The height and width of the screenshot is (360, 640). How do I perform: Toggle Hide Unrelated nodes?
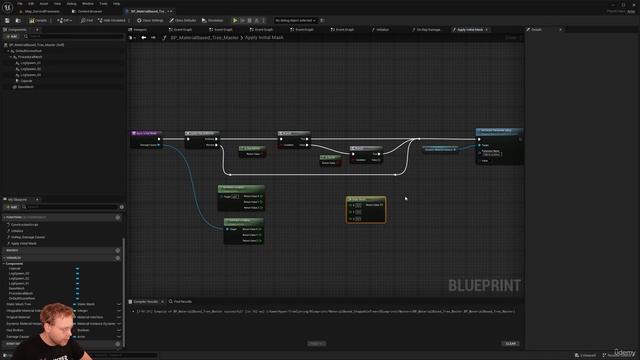tap(112, 20)
